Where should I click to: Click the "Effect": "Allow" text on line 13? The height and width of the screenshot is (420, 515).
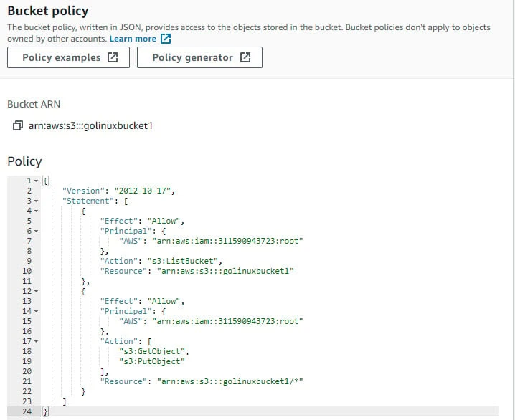pos(142,301)
